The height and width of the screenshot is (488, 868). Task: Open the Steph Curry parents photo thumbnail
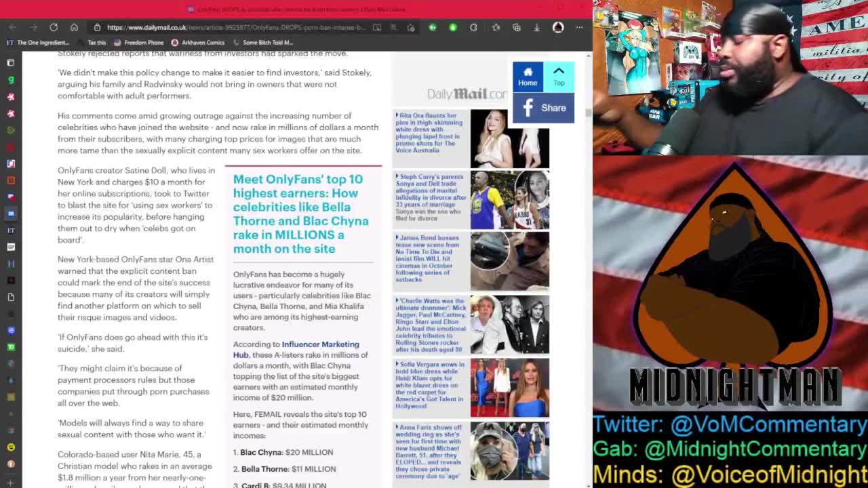(x=510, y=200)
